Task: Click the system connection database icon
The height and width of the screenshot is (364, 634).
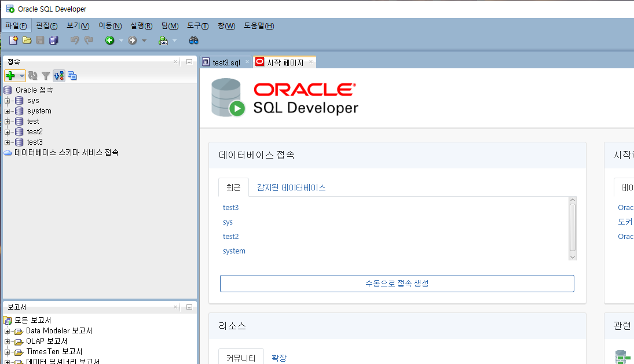Action: pyautogui.click(x=19, y=111)
